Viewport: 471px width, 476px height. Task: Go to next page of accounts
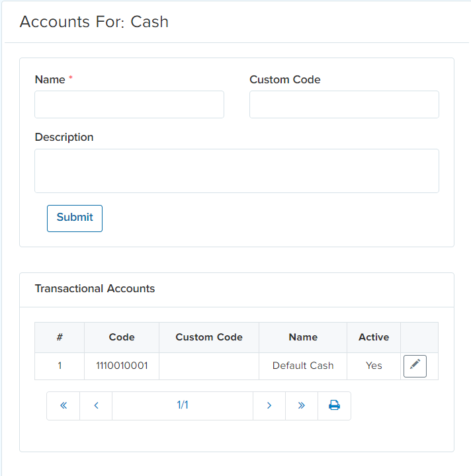269,405
